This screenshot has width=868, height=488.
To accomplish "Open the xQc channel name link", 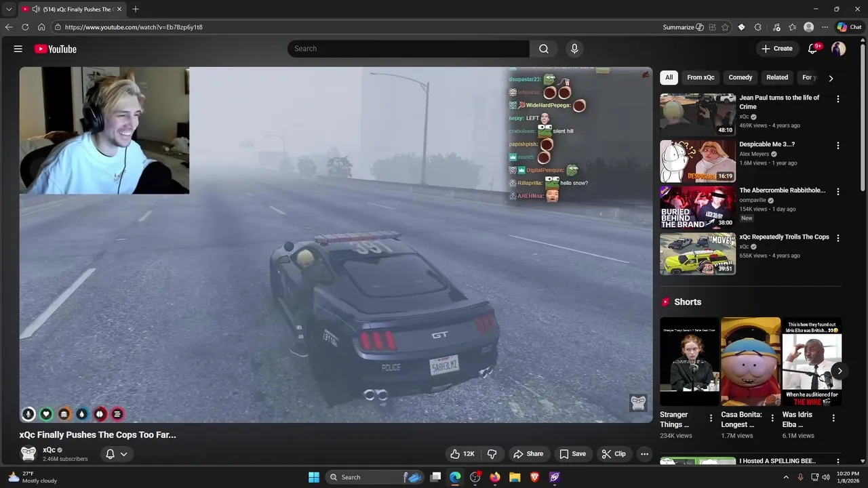I will click(49, 450).
